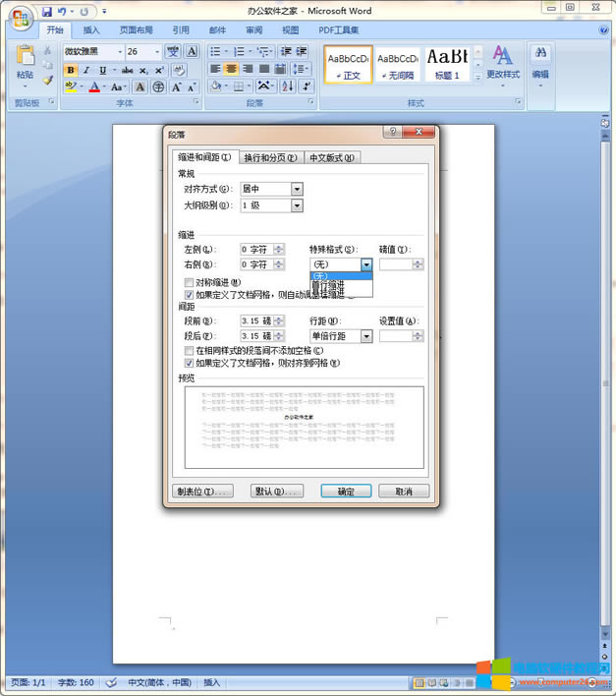Click the Office button logo
This screenshot has width=616, height=696.
[21, 16]
